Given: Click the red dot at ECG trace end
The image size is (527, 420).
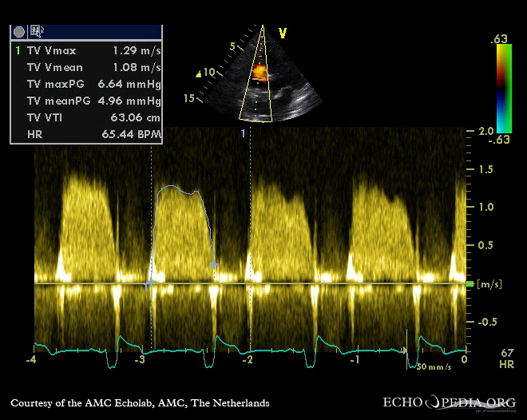Looking at the screenshot, I should (x=466, y=351).
